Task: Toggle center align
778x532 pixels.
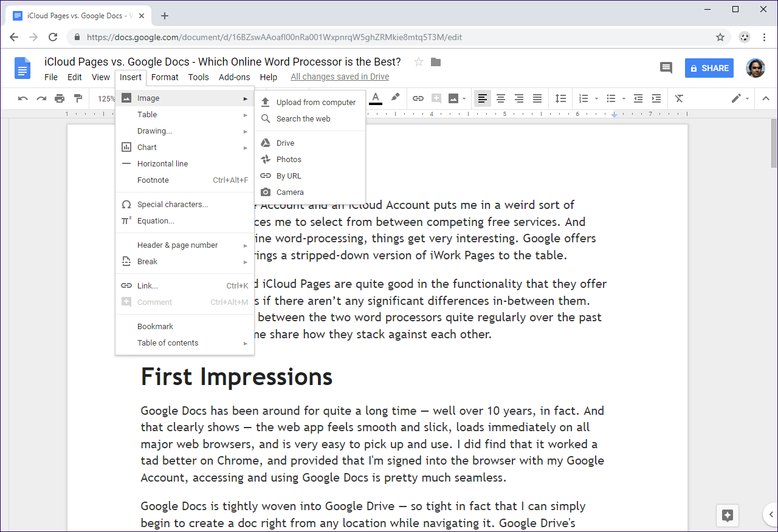Action: [x=501, y=98]
